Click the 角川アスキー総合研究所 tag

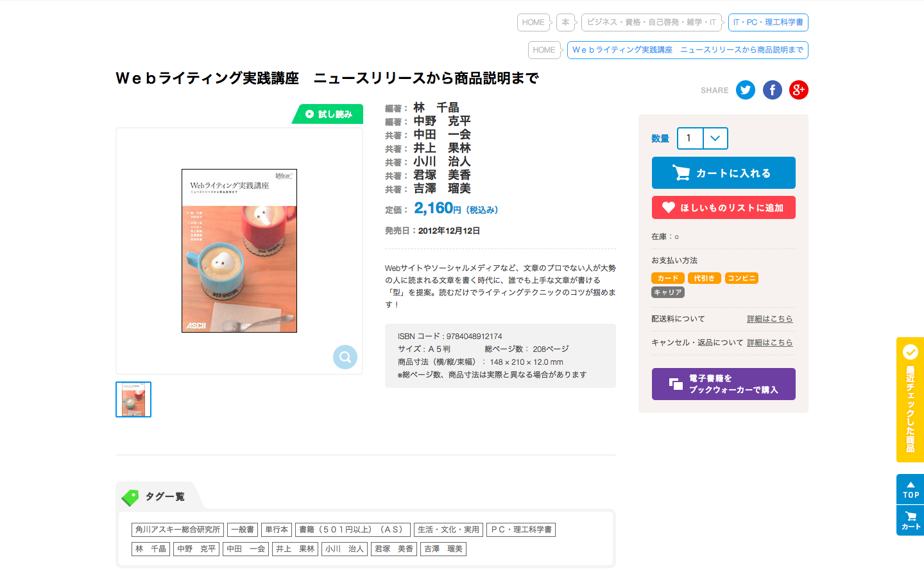178,530
